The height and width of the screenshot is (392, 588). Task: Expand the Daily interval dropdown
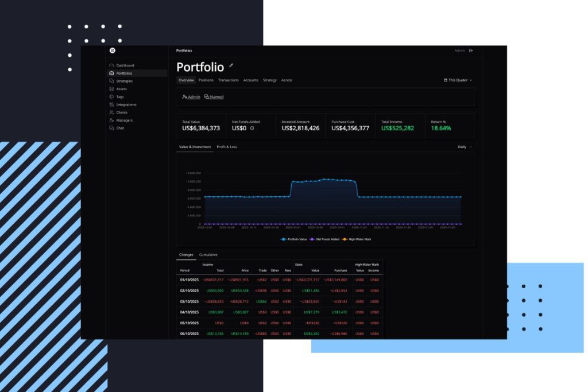tap(465, 147)
